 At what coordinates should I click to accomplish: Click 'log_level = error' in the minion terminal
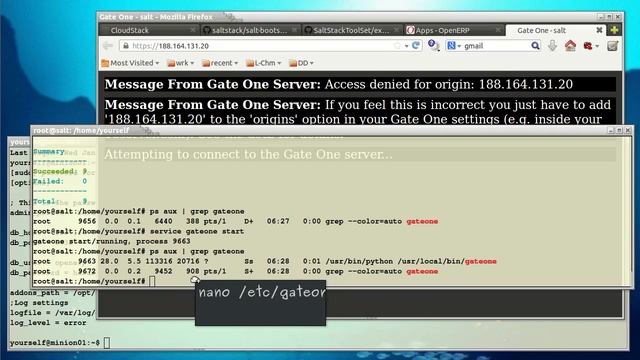[x=48, y=322]
